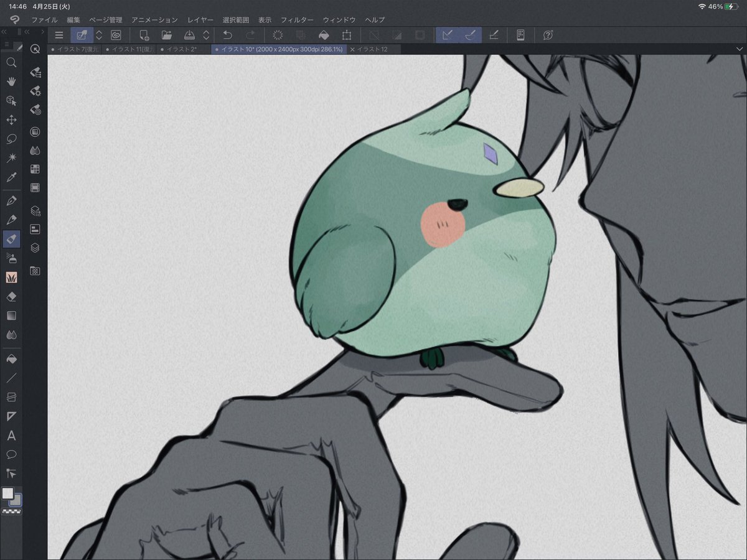The width and height of the screenshot is (747, 560).
Task: Open the Quick Access panel icon
Action: click(x=35, y=49)
